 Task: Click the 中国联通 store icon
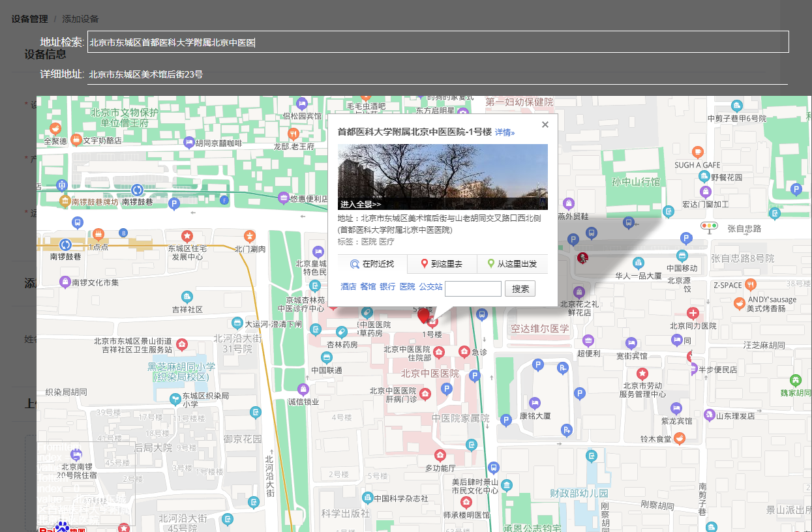[x=326, y=357]
